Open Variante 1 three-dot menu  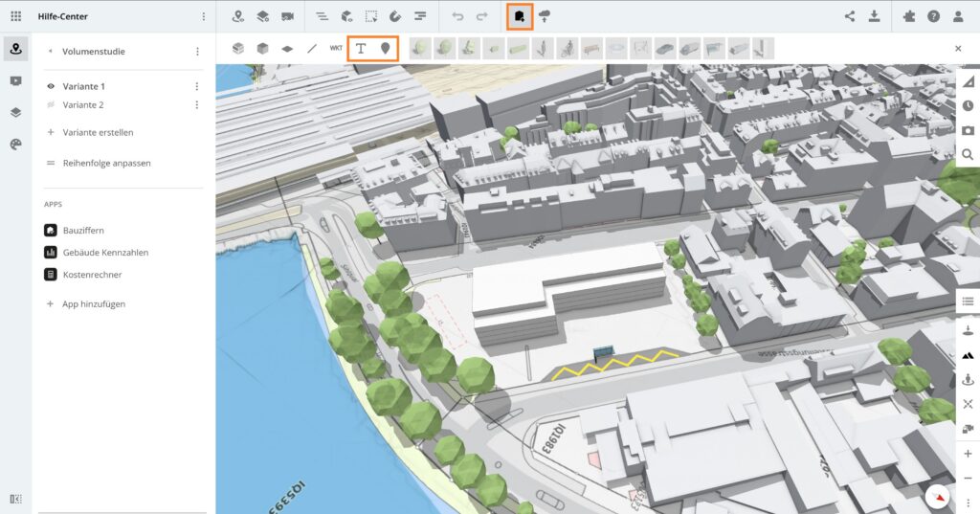197,86
